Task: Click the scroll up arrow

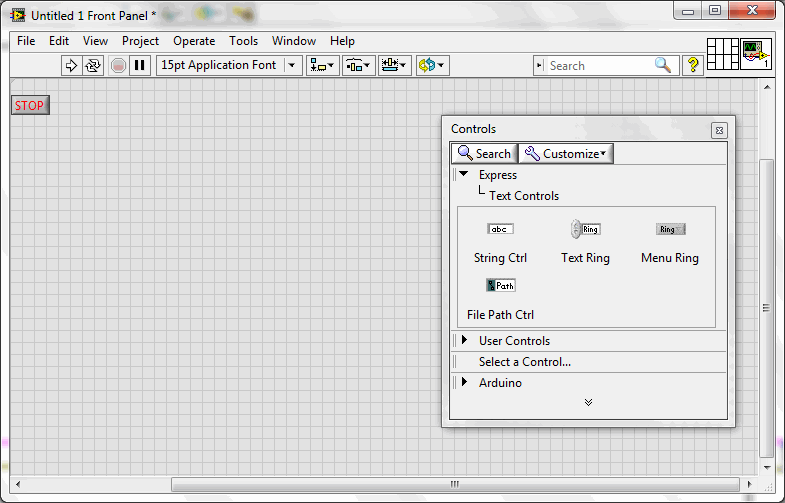Action: click(767, 87)
